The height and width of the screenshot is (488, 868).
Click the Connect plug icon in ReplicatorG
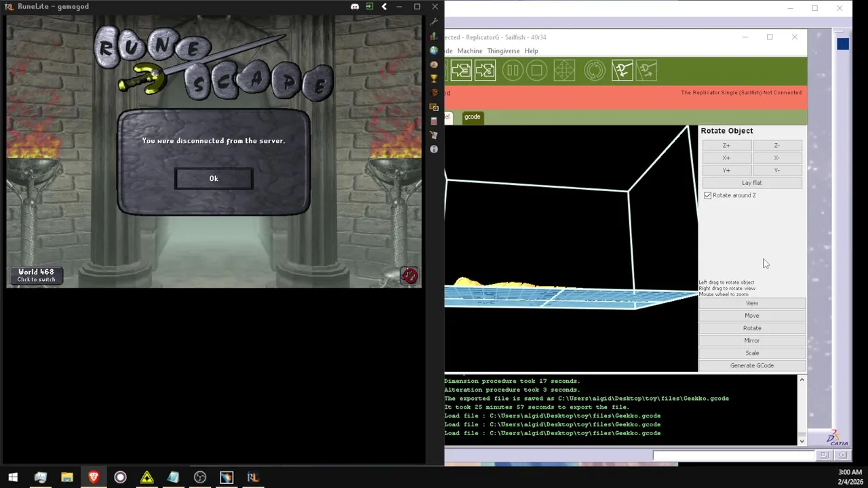(622, 70)
